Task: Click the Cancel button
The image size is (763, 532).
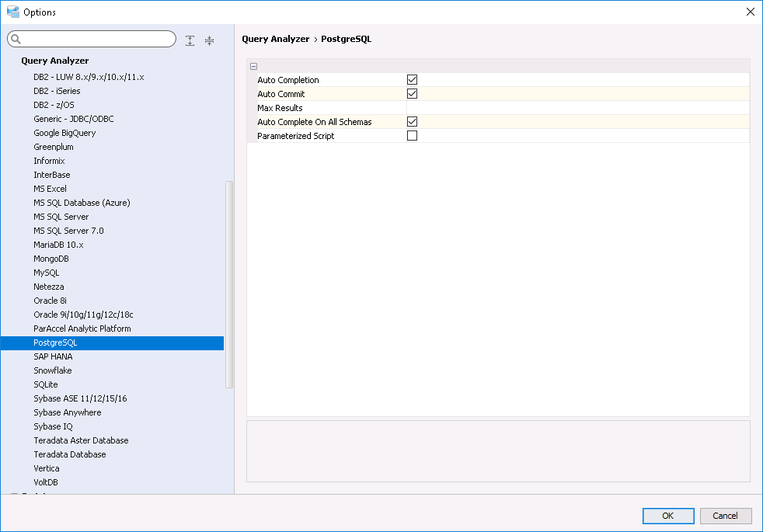Action: (x=725, y=516)
